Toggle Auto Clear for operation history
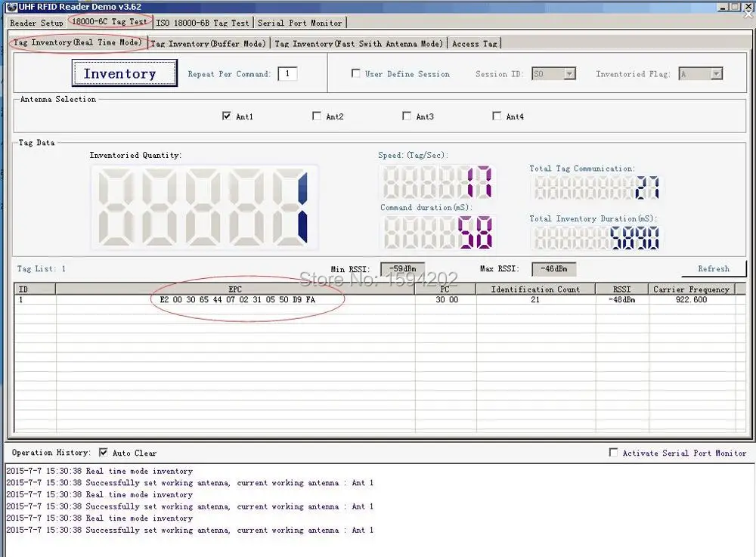The image size is (756, 557). (x=104, y=453)
